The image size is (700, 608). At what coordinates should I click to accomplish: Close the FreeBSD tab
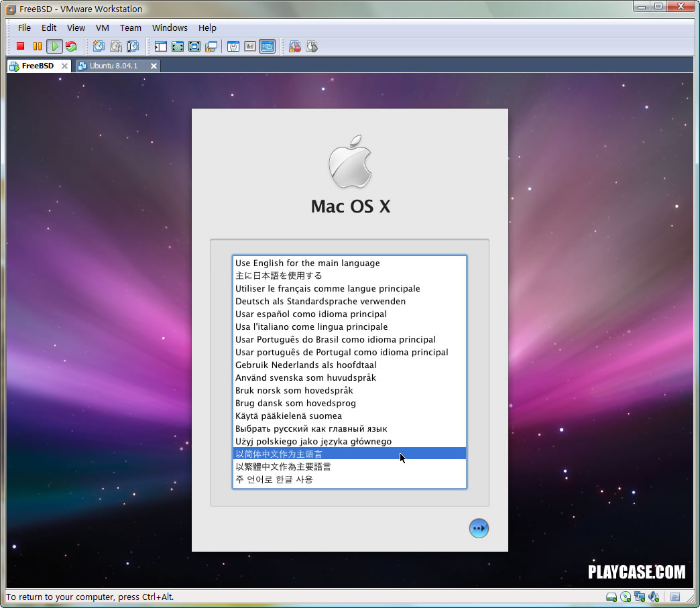65,66
